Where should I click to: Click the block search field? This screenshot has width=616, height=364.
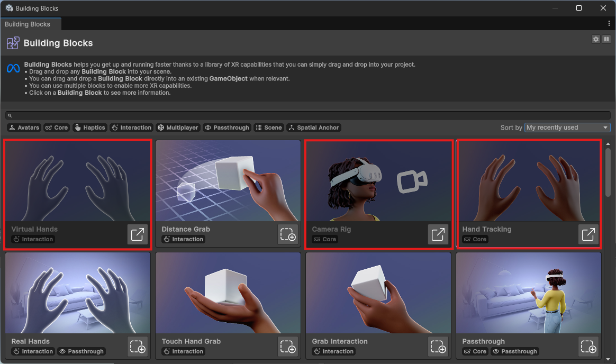coord(307,115)
